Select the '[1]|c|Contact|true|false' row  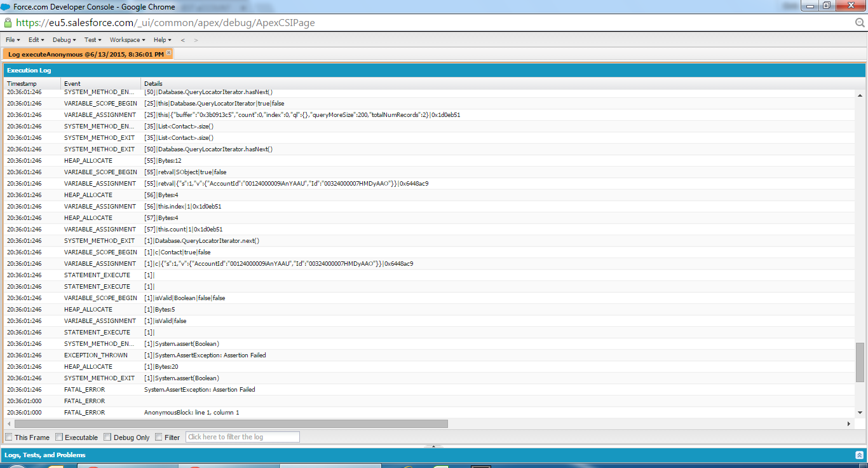pyautogui.click(x=430, y=252)
